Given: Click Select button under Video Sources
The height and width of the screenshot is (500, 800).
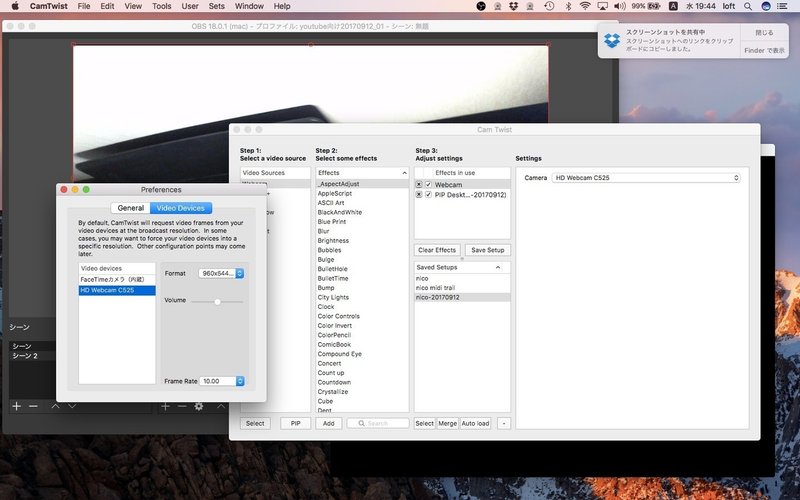Looking at the screenshot, I should coord(255,423).
